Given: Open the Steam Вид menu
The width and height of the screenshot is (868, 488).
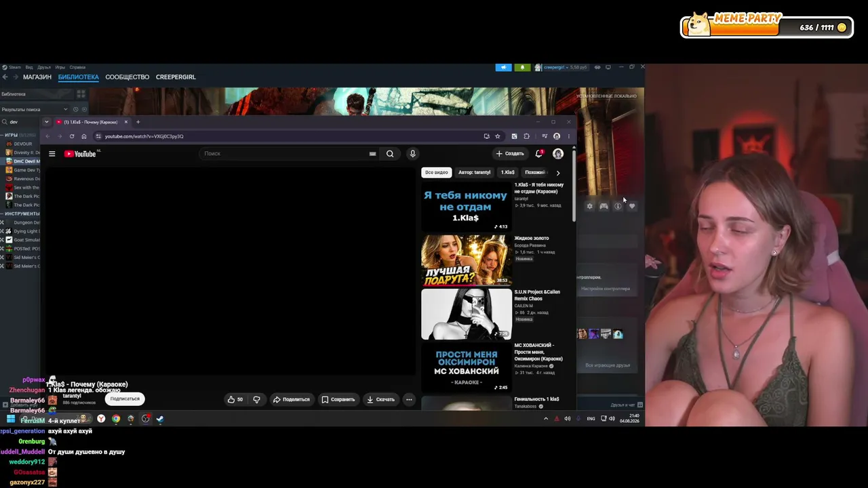Looking at the screenshot, I should coord(29,67).
